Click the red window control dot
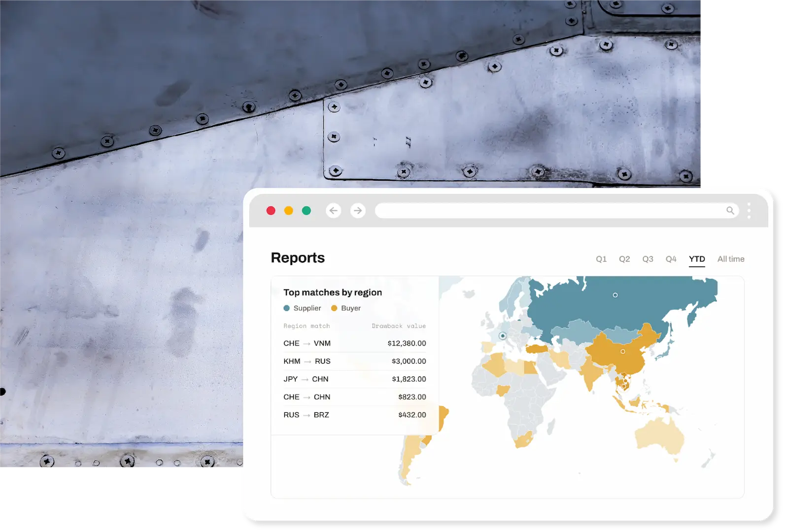This screenshot has height=532, width=785. tap(271, 211)
